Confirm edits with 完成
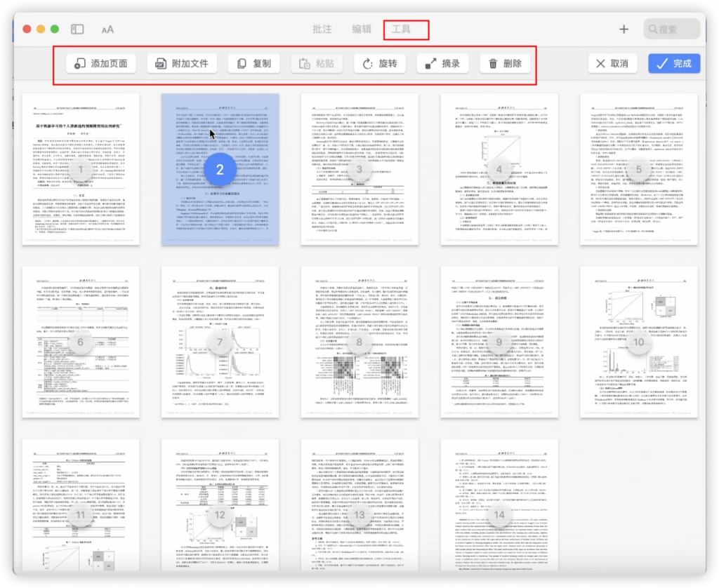The width and height of the screenshot is (719, 588). [x=674, y=64]
